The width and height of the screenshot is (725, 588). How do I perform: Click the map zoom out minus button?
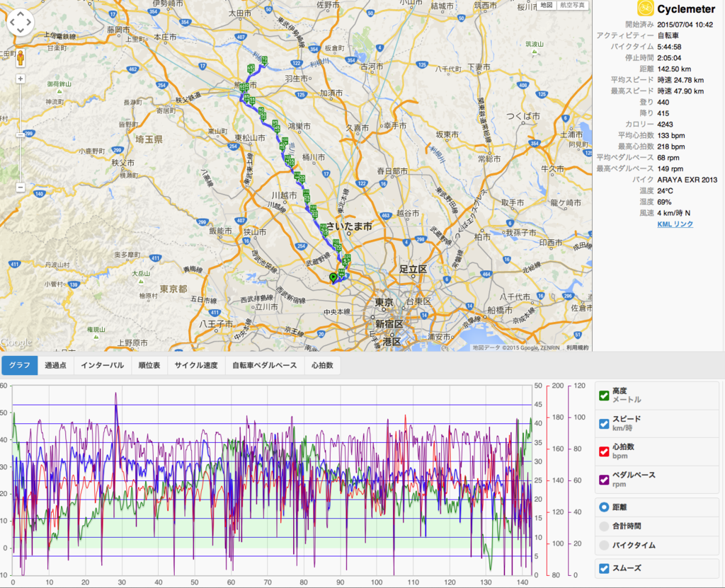point(21,188)
